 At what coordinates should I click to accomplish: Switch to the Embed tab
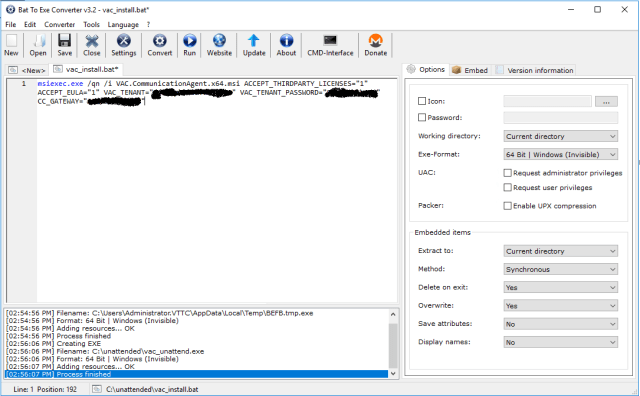coord(470,70)
